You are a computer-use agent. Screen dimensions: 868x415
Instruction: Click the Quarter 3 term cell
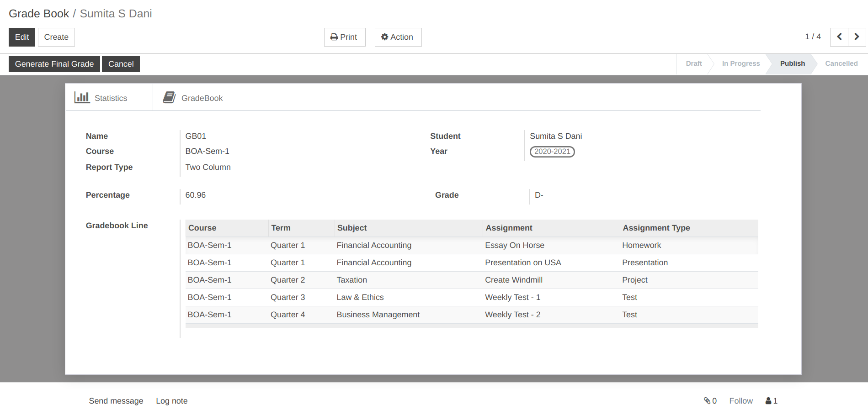301,297
